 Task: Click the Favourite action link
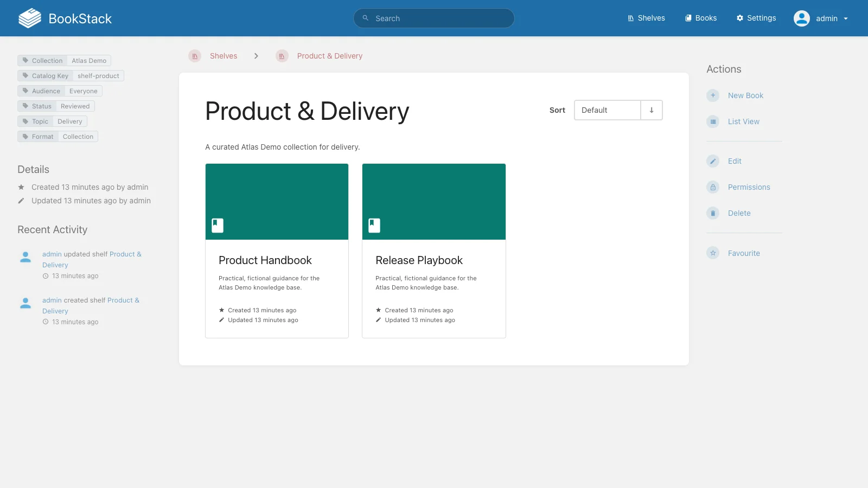pyautogui.click(x=744, y=253)
